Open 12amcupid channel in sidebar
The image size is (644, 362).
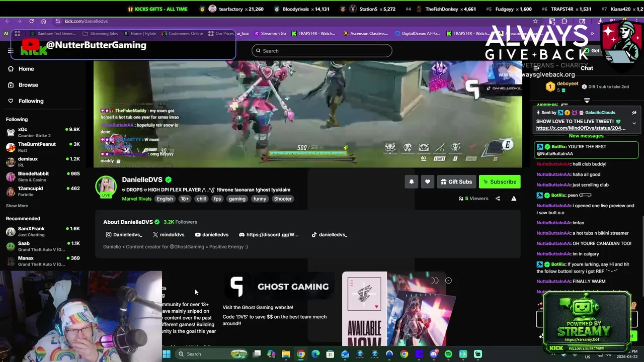pos(43,191)
